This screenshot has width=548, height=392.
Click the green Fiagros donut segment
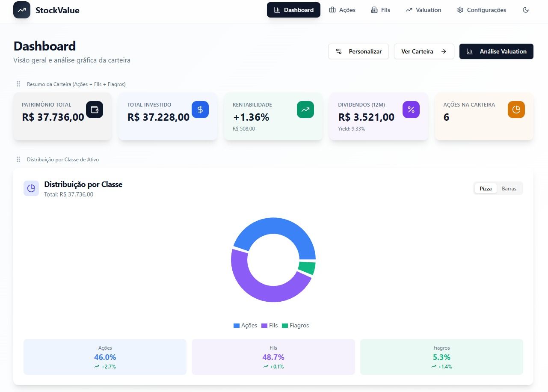307,268
